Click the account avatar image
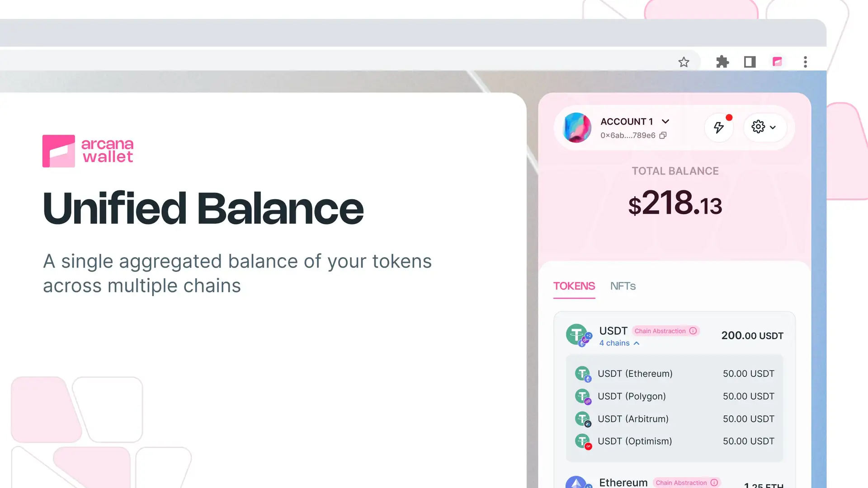 577,128
